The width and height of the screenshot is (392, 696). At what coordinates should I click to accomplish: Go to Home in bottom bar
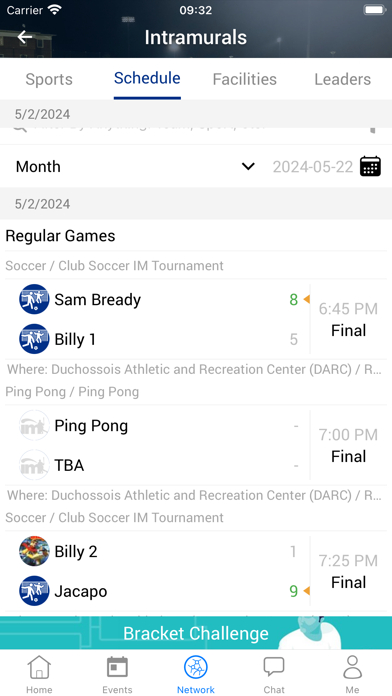[x=39, y=674]
